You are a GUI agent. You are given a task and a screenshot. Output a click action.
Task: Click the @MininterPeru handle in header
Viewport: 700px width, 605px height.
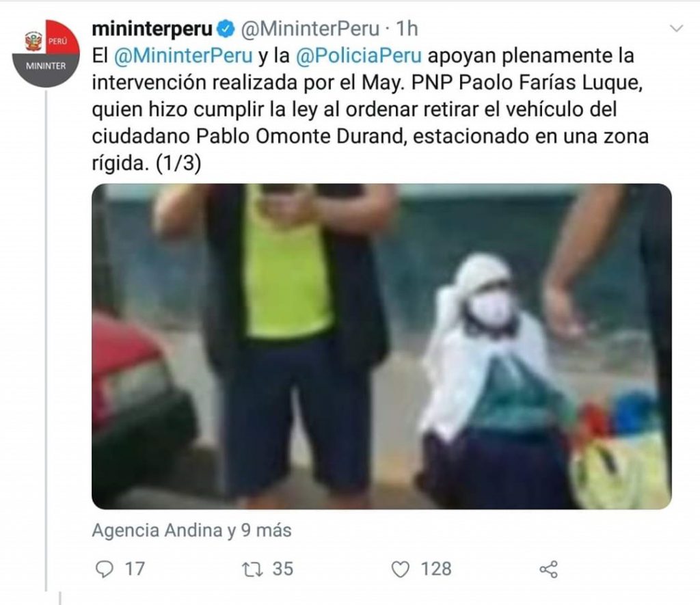tap(310, 29)
